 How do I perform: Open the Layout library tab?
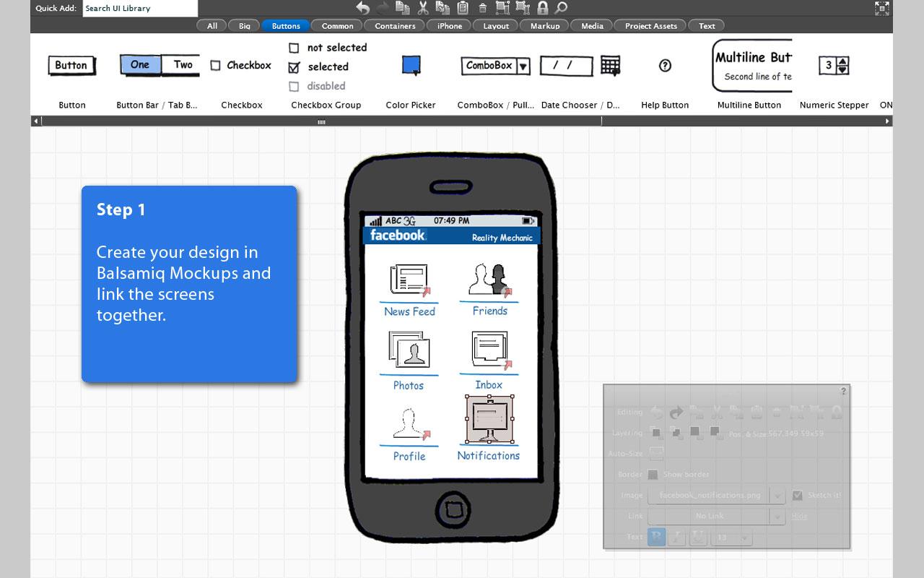[x=496, y=26]
